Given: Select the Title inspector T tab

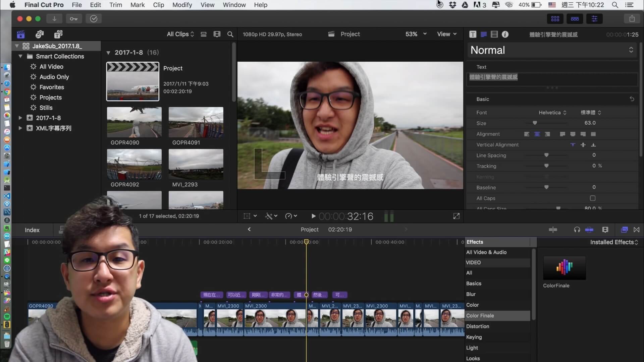Looking at the screenshot, I should tap(473, 34).
